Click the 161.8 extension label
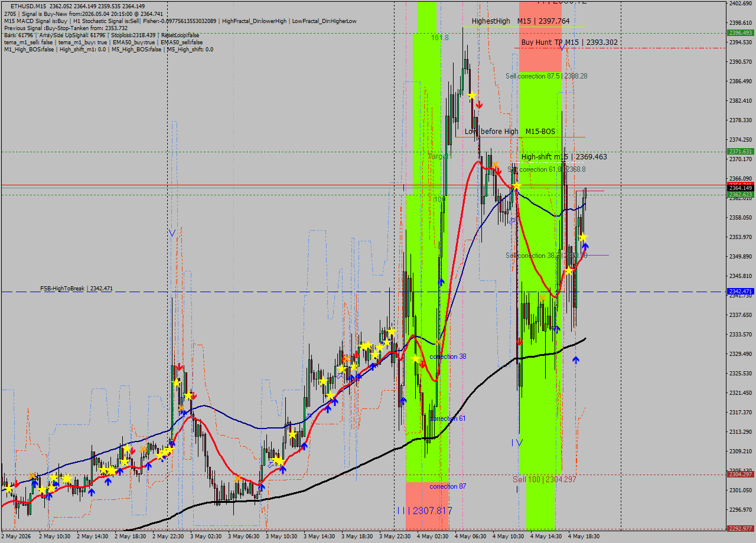756x543 pixels. 439,37
